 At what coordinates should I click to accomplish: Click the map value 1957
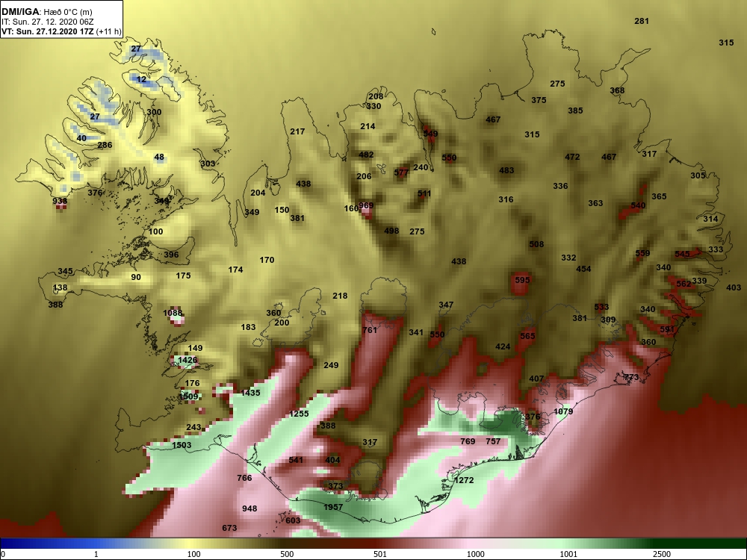(x=333, y=507)
